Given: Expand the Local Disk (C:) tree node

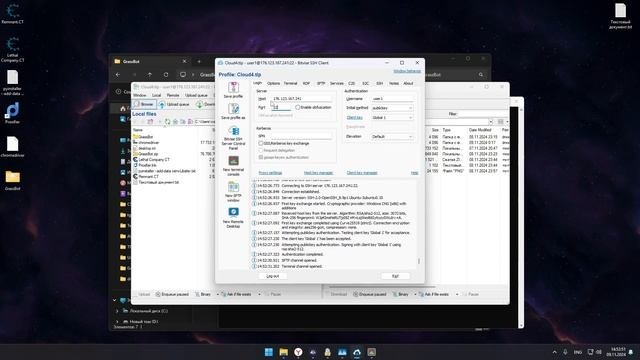Looking at the screenshot, I should [x=117, y=311].
